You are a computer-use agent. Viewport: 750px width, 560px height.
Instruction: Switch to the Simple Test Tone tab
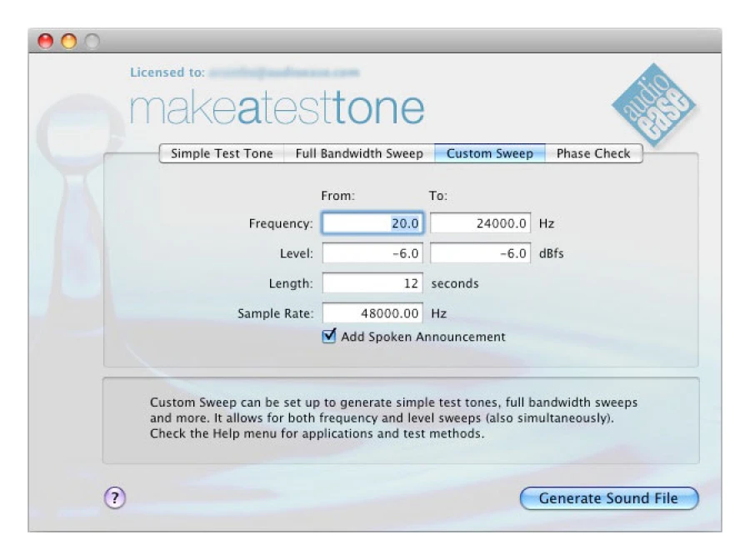click(x=222, y=153)
